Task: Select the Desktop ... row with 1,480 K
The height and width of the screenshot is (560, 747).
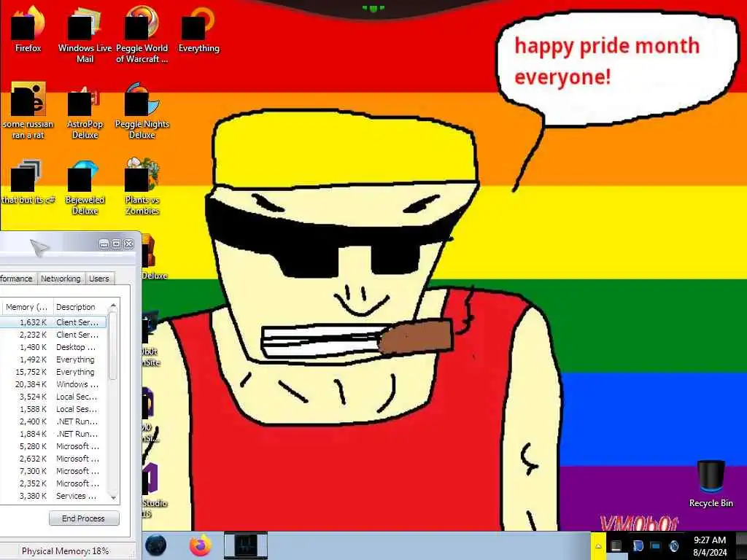Action: click(x=53, y=347)
